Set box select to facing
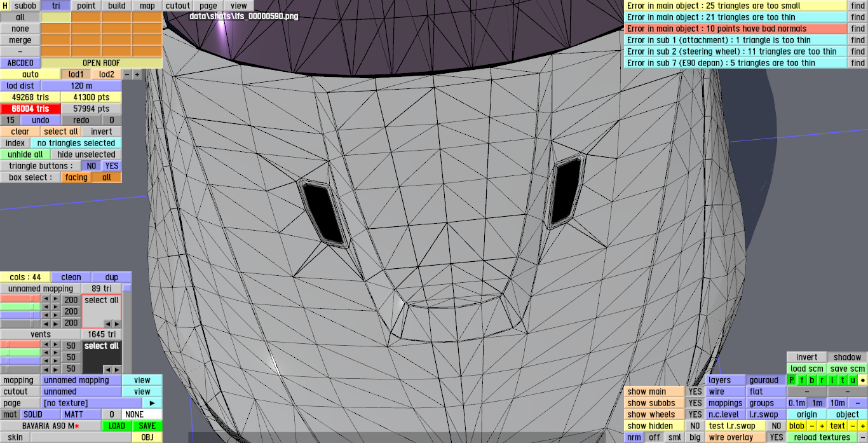This screenshot has width=868, height=443. [76, 177]
